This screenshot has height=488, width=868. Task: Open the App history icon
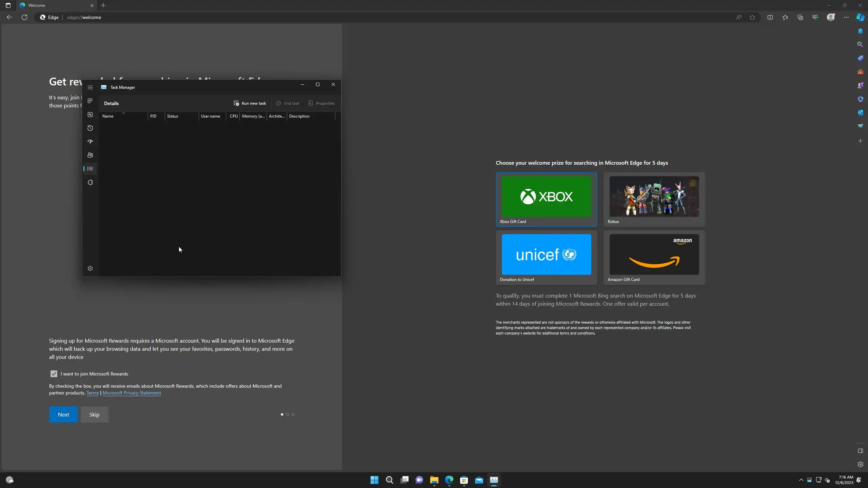click(90, 128)
